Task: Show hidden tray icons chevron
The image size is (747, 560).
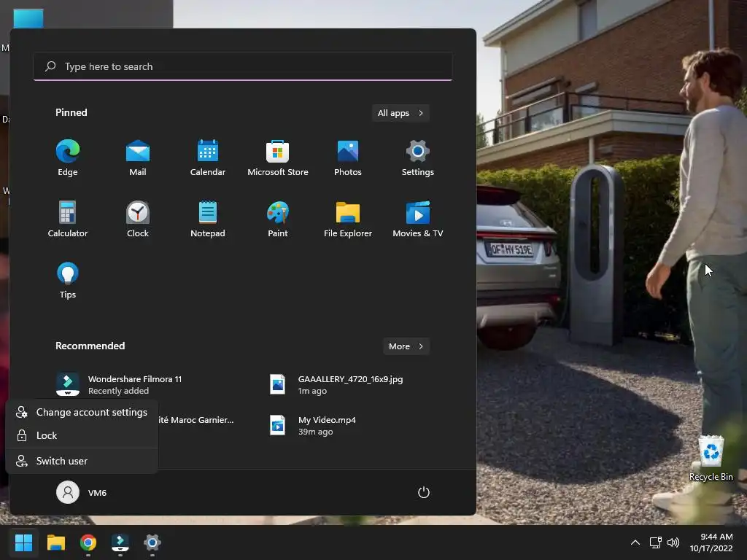Action: [635, 542]
